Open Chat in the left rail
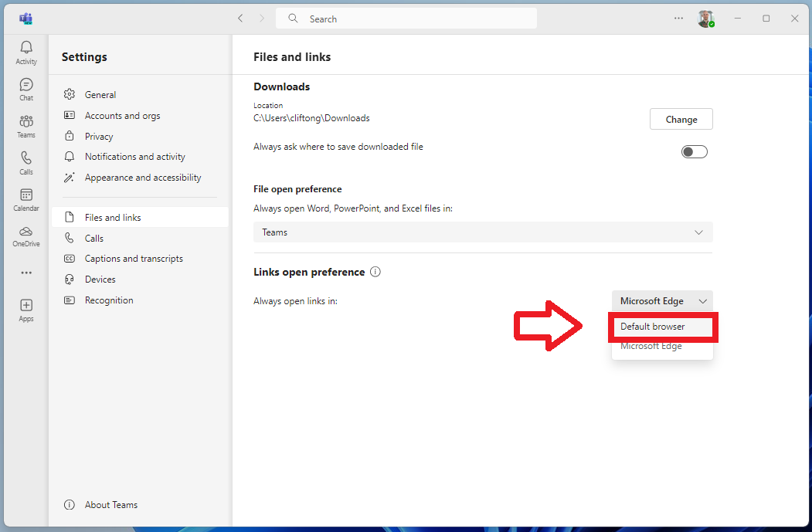 click(26, 89)
